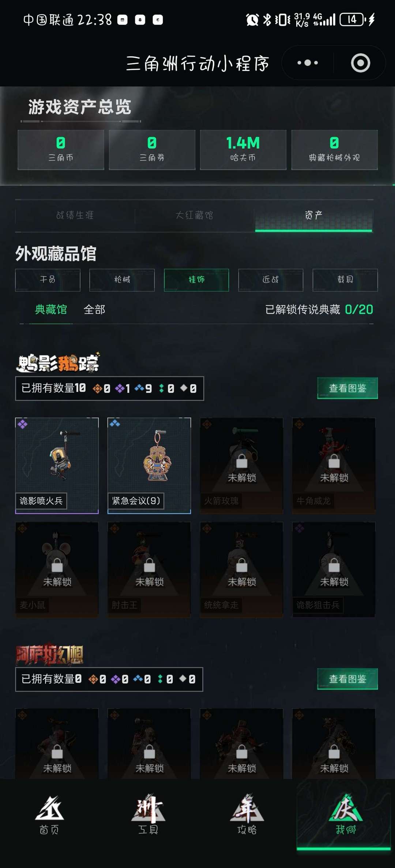The height and width of the screenshot is (868, 395).
Task: Select the 资产 tab
Action: [x=313, y=215]
